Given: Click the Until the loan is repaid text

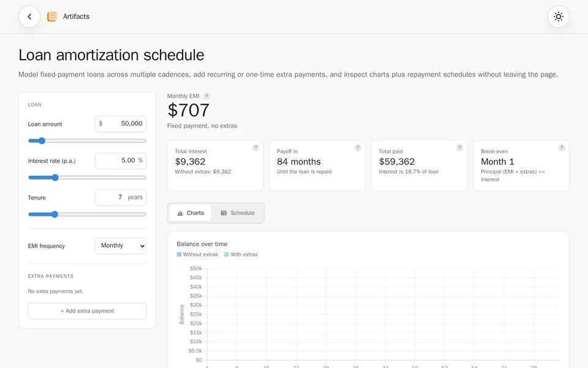Looking at the screenshot, I should [x=304, y=172].
